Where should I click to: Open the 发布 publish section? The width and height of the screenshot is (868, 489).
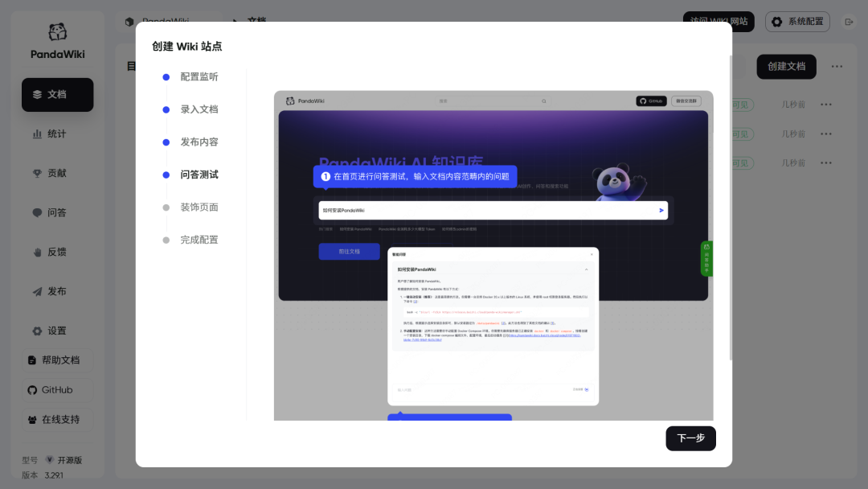pos(58,291)
